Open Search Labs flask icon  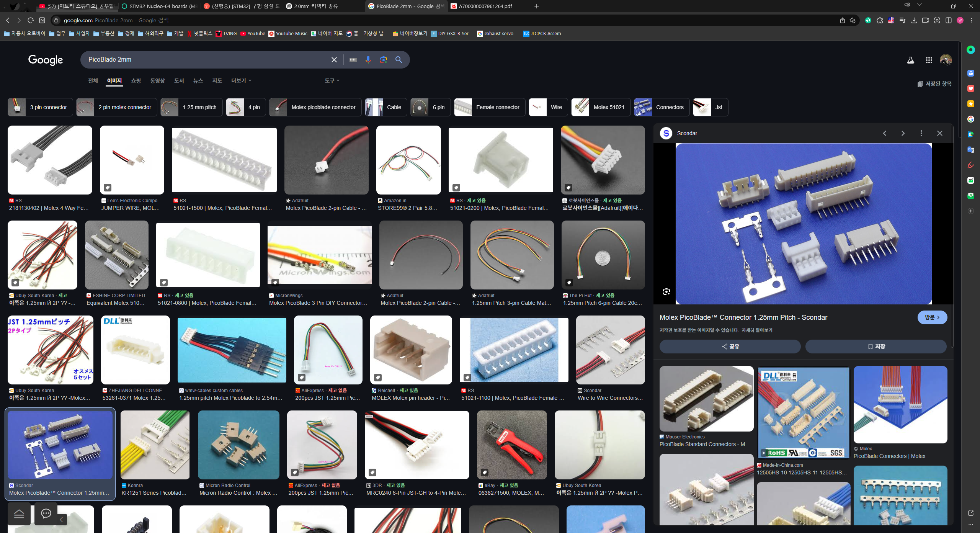[910, 60]
